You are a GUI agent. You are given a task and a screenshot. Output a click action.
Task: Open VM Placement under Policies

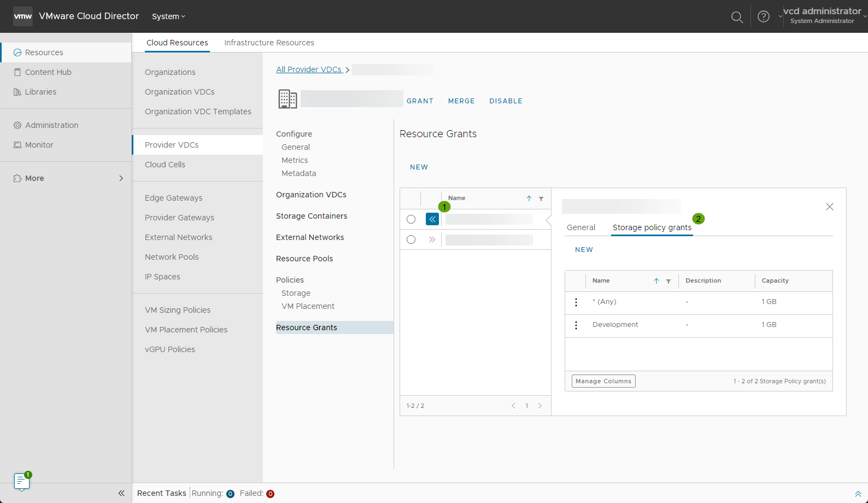308,306
